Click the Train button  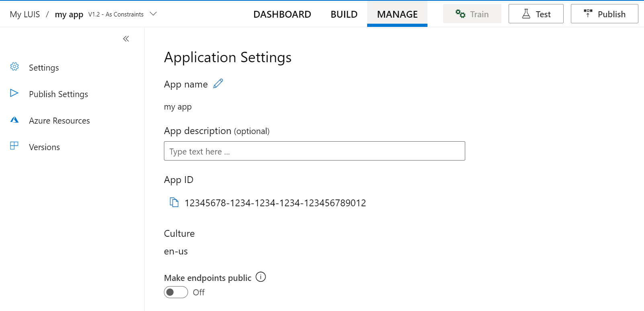coord(472,14)
